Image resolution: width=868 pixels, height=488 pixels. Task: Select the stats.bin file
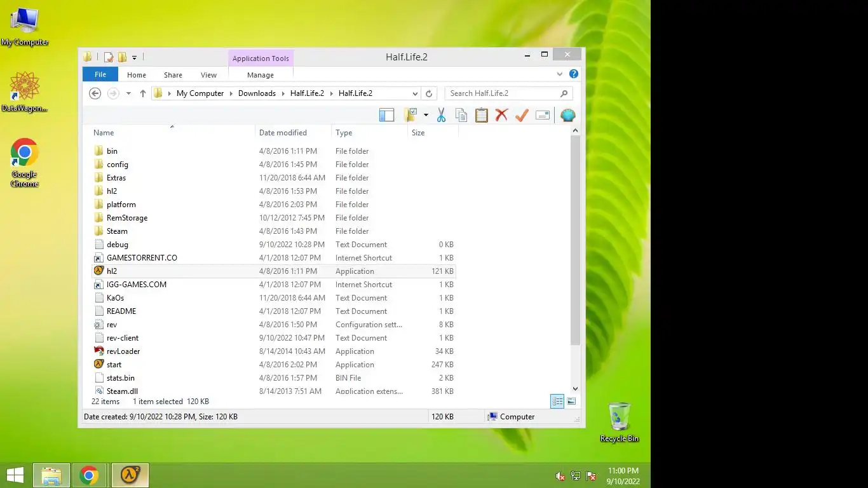pos(120,378)
